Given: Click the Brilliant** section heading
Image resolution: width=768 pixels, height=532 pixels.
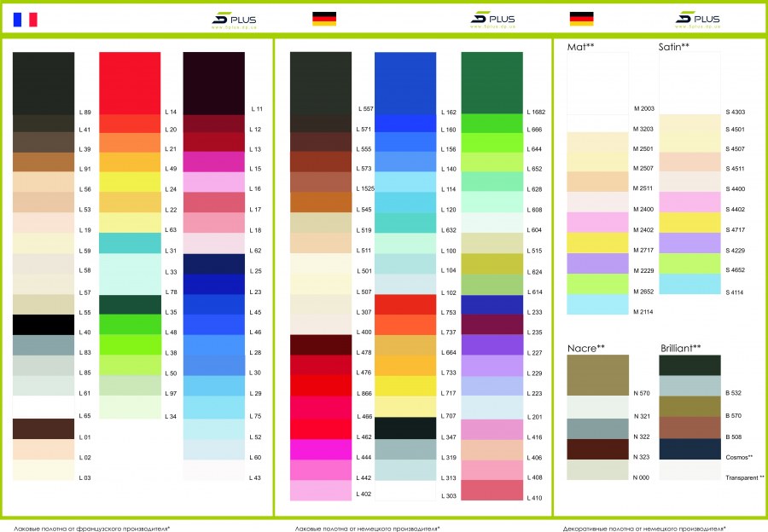Looking at the screenshot, I should 681,348.
